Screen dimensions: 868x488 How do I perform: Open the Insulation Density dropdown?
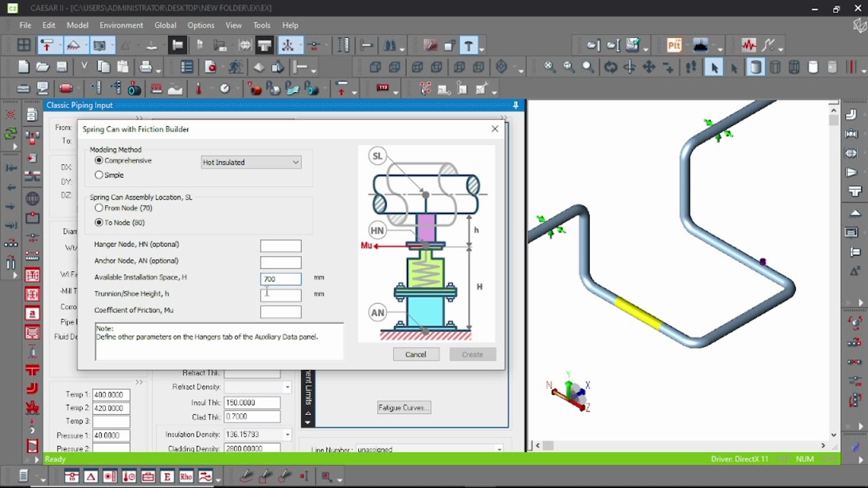tap(288, 434)
